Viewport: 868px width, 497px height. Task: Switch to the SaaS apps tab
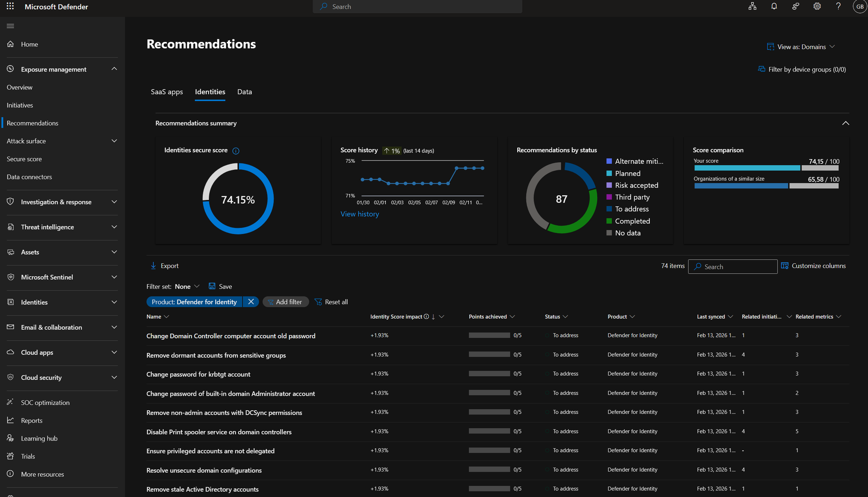[x=167, y=92]
